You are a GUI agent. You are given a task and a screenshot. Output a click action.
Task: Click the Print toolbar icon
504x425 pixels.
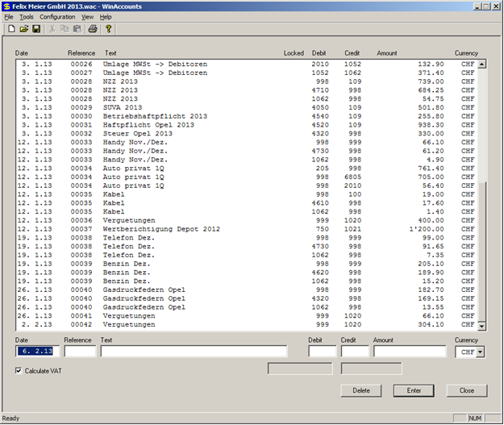(x=93, y=29)
